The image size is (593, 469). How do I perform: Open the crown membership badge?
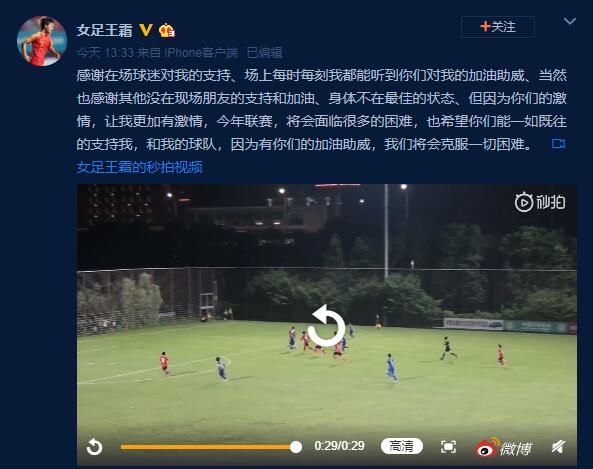[x=166, y=30]
